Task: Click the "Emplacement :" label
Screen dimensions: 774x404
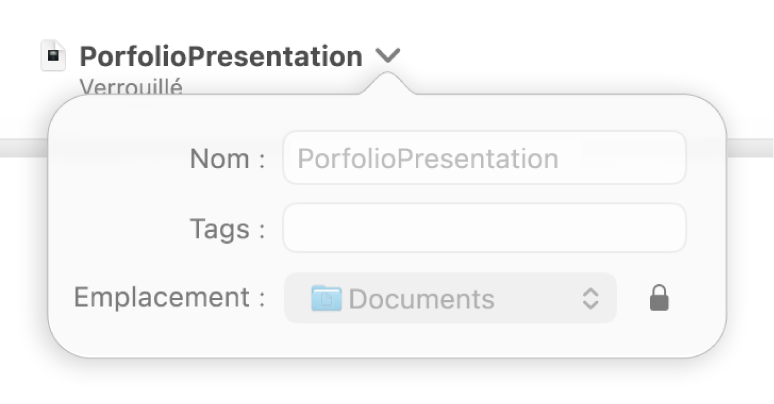Action: 169,298
